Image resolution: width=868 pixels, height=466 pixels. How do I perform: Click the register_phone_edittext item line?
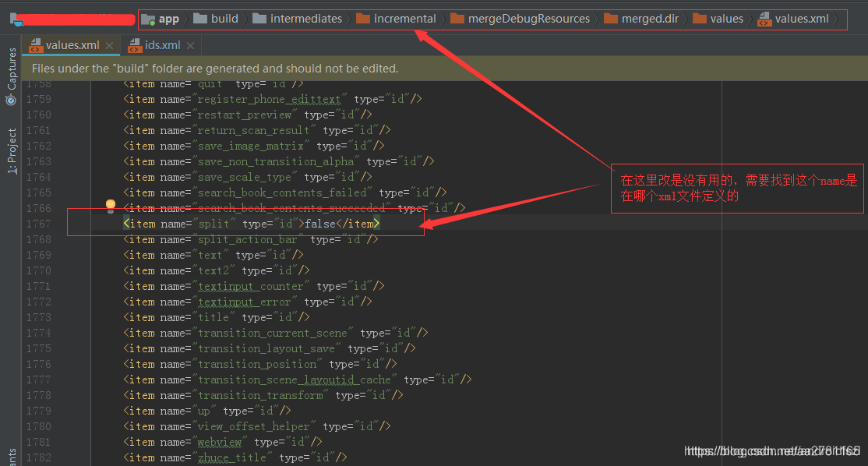point(273,99)
